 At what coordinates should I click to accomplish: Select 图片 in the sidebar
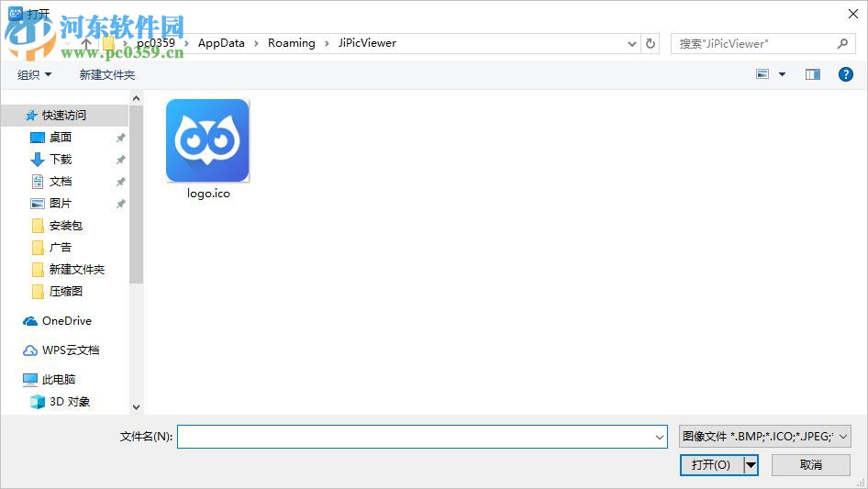(x=61, y=204)
